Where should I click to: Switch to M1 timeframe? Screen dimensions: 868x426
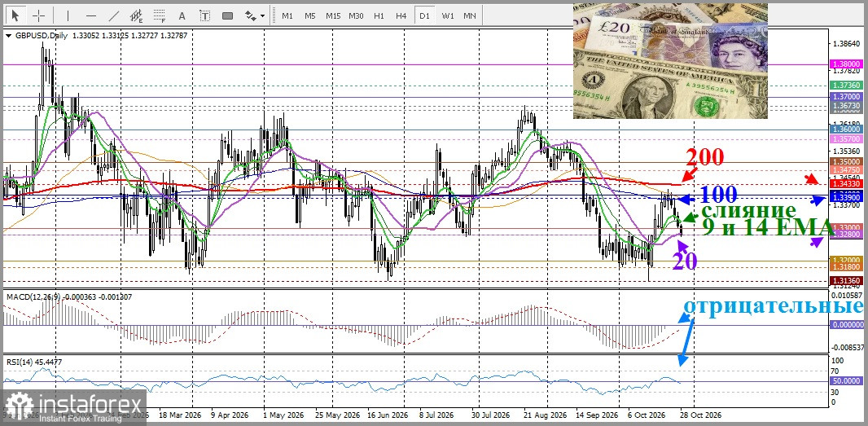coord(287,15)
